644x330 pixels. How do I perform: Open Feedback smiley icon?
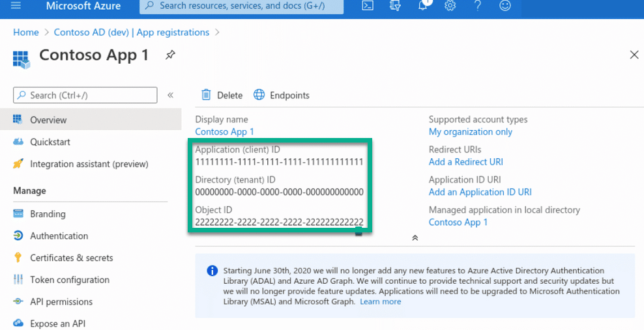tap(505, 5)
